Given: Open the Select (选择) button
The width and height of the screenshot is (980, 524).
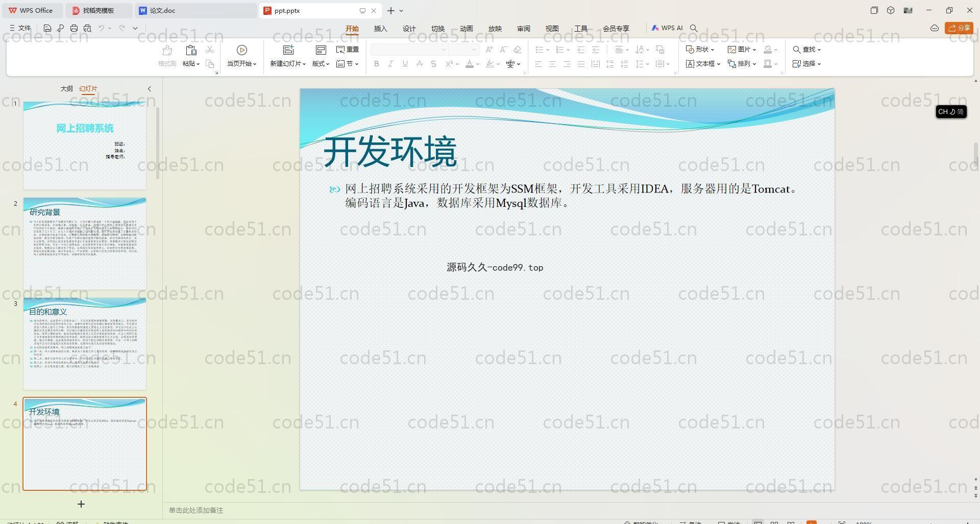Looking at the screenshot, I should tap(806, 64).
